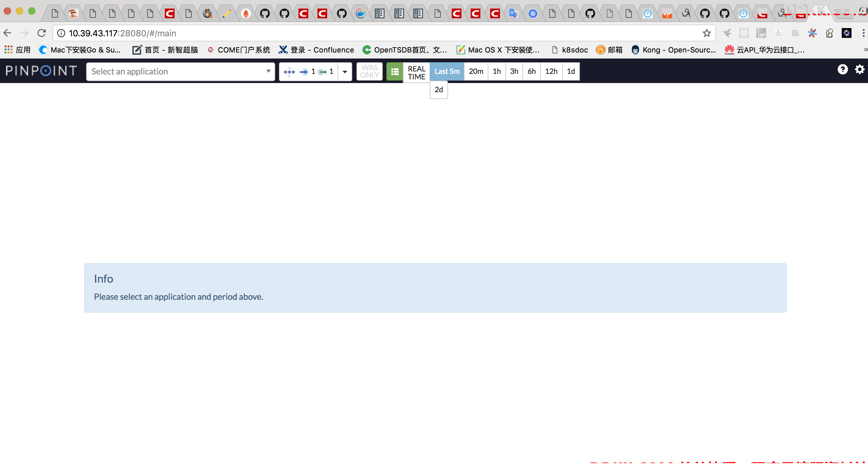The image size is (868, 475).
Task: Open the 云API_华为云接口 bookmark
Action: [765, 50]
